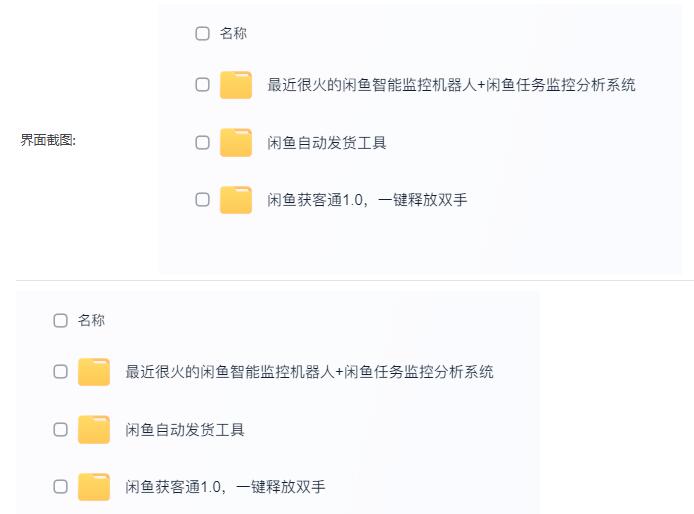Open the 闲鱼自动发货工具 folder name in lower list
The image size is (694, 514).
185,430
